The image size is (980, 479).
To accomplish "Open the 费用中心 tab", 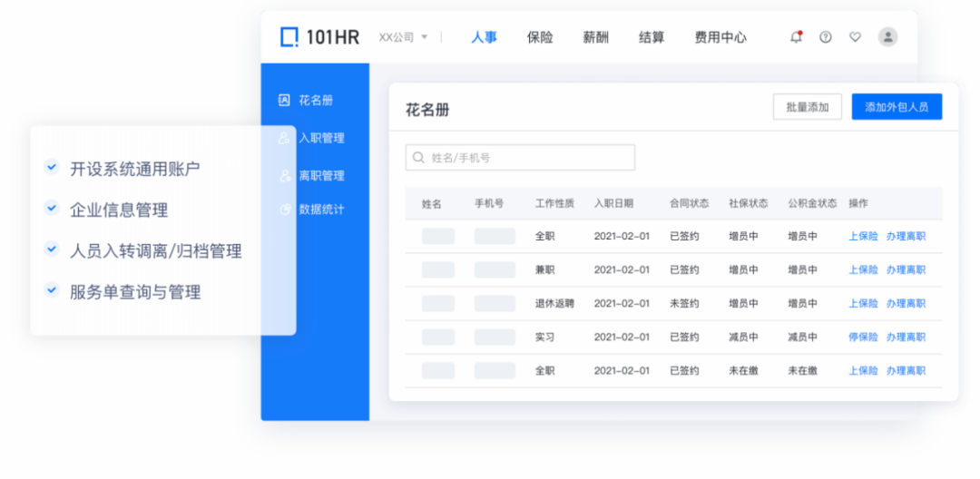I will 720,37.
